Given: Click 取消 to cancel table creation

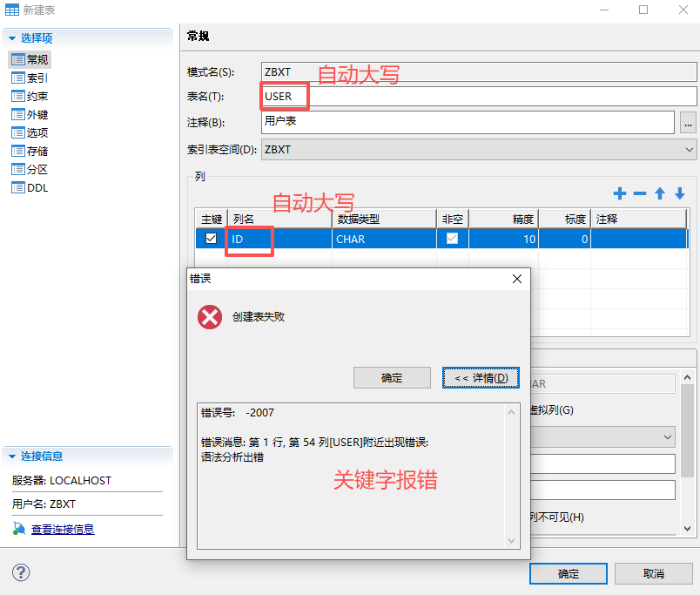Looking at the screenshot, I should [653, 573].
